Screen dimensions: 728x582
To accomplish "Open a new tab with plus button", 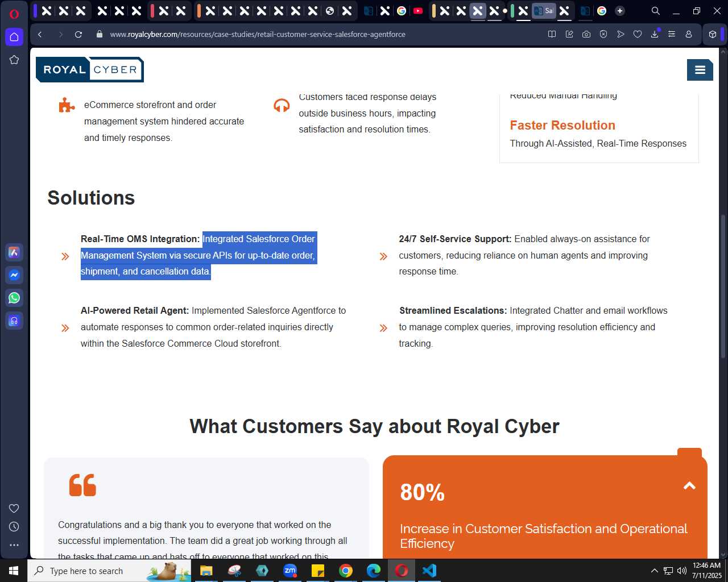I will (620, 11).
